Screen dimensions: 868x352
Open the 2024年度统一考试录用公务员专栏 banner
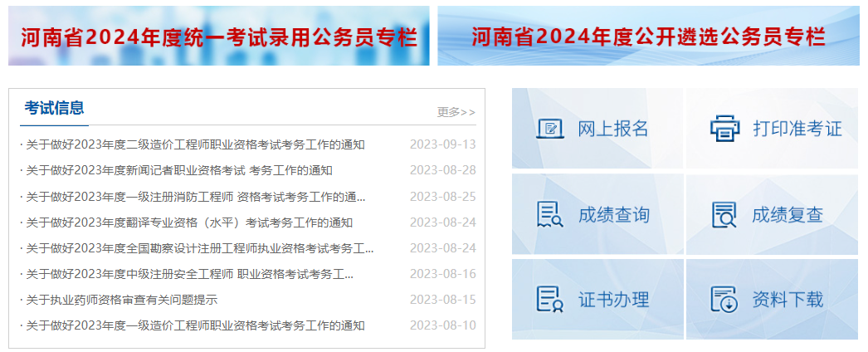(x=219, y=37)
